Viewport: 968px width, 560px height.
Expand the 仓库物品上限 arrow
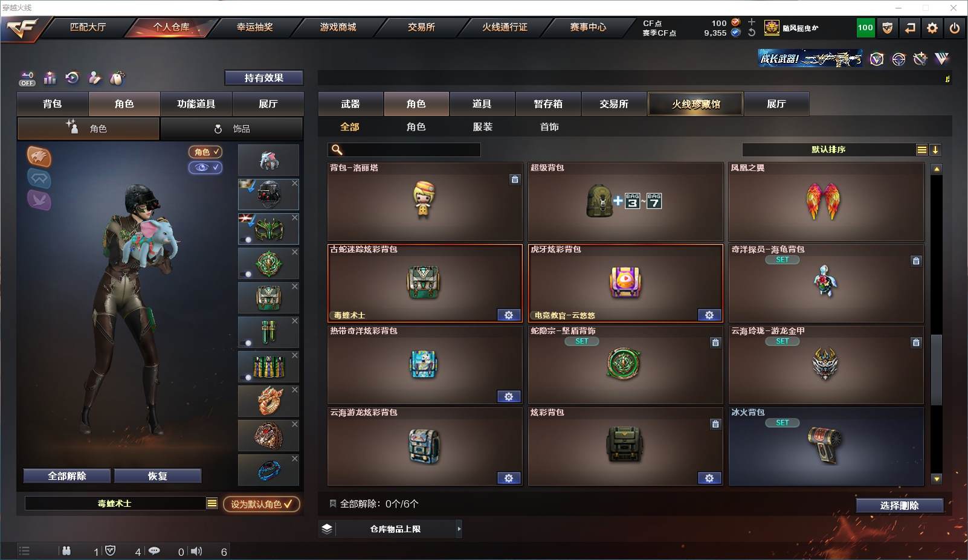459,529
